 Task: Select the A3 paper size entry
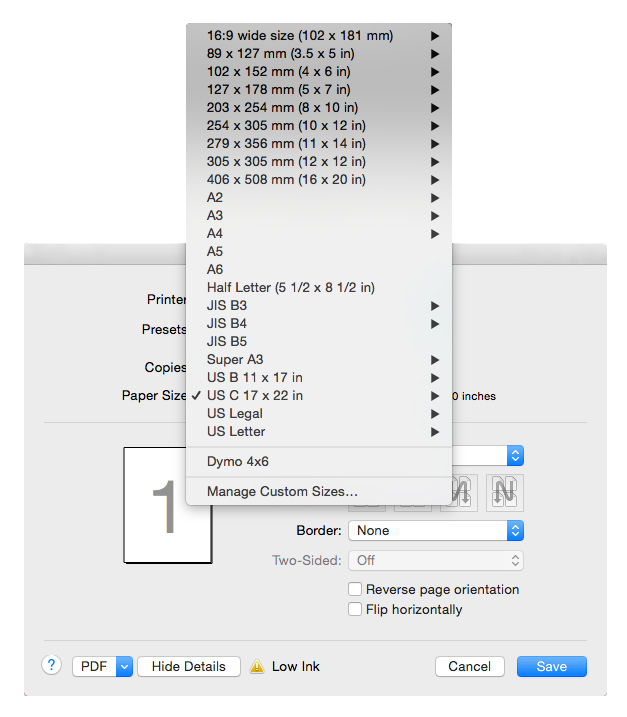(319, 215)
